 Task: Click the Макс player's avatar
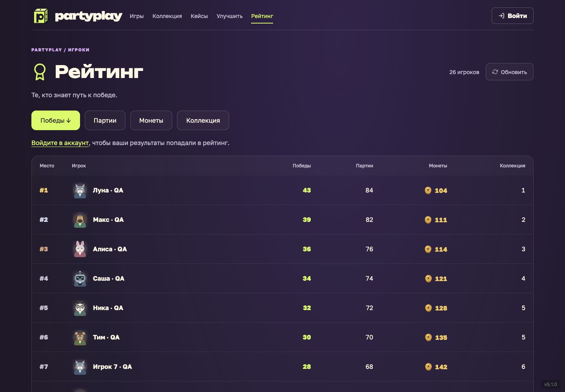tap(80, 220)
